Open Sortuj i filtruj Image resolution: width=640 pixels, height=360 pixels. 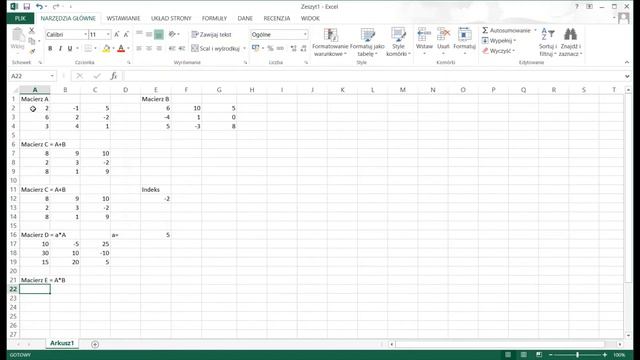[548, 42]
